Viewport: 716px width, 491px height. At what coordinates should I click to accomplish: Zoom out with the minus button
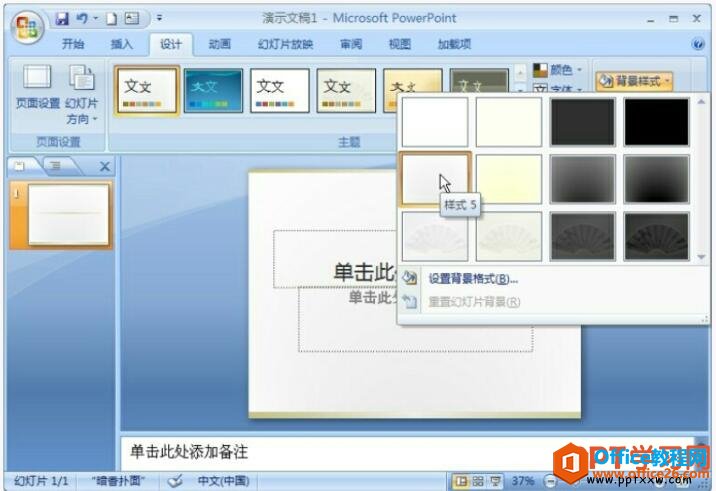click(x=550, y=481)
